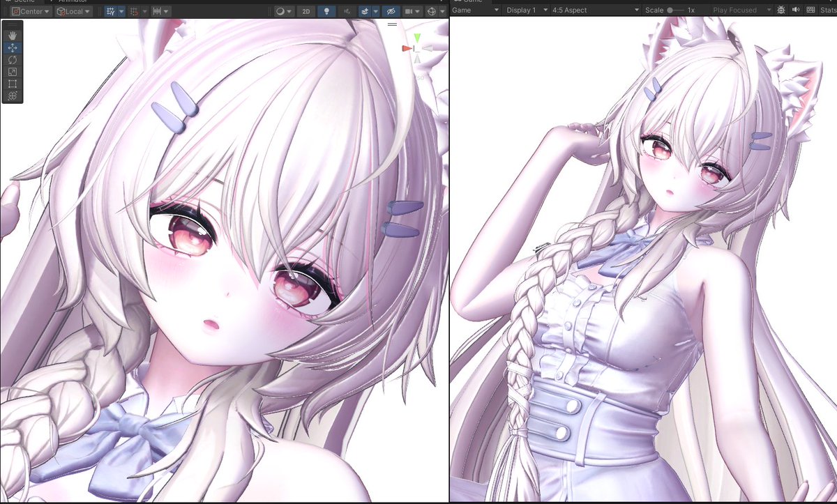Viewport: 837px width, 504px height.
Task: Select the Move tool
Action: tap(13, 48)
